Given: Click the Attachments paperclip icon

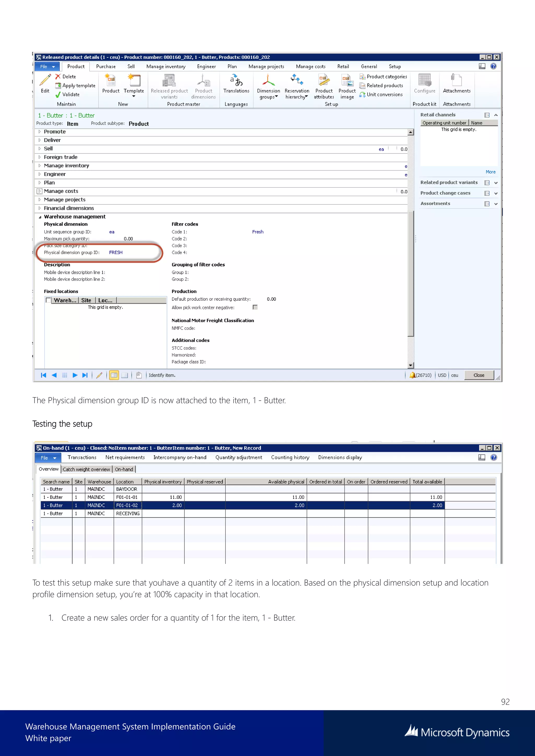Looking at the screenshot, I should click(x=457, y=80).
